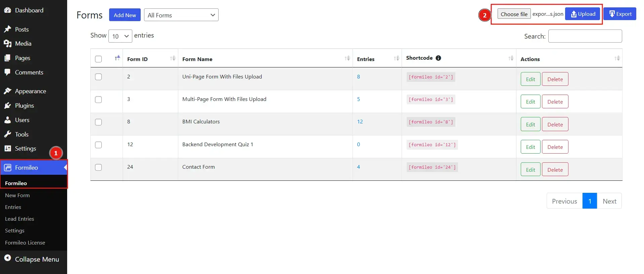Click the Collapse Menu arrow icon
Screen dimensions: 644x274
tap(7, 258)
